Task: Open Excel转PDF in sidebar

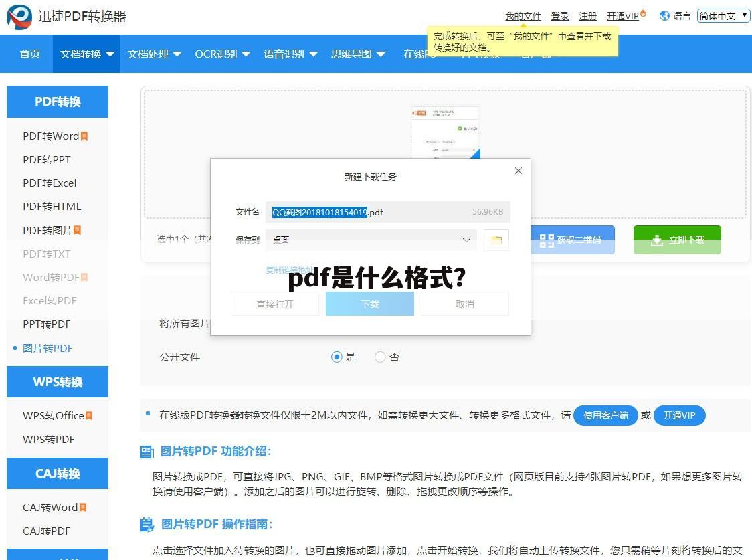Action: 50,300
